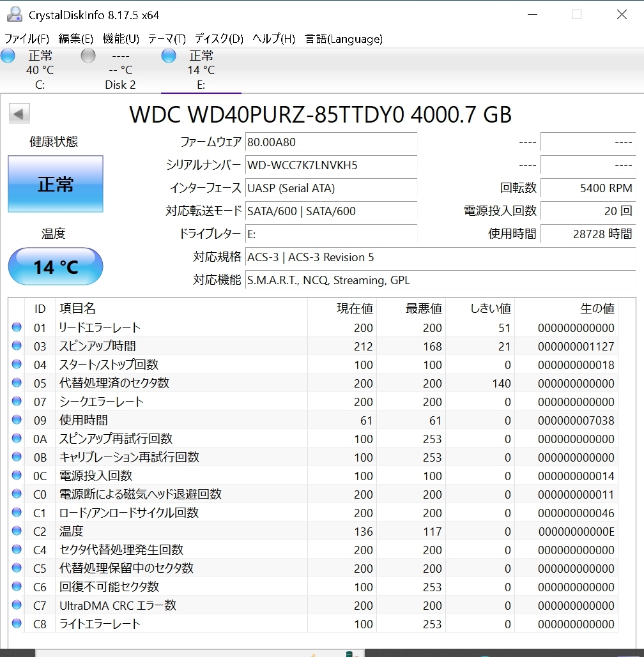The image size is (644, 657).
Task: Switch to the E: disk tab label
Action: tap(201, 85)
